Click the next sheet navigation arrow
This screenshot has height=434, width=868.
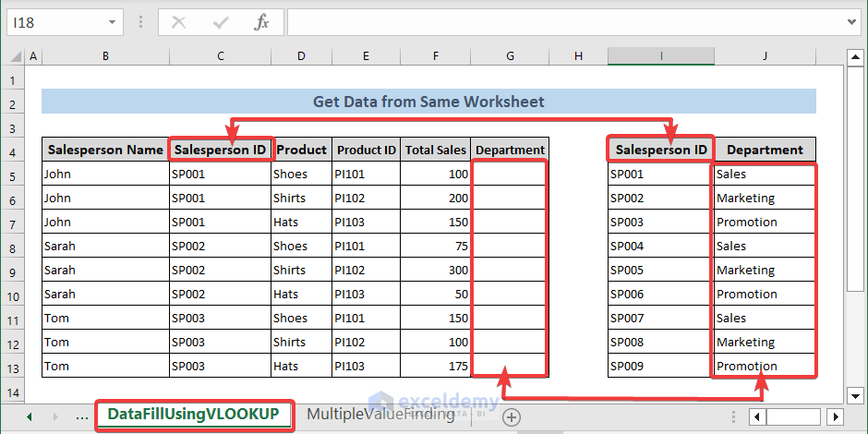click(55, 416)
